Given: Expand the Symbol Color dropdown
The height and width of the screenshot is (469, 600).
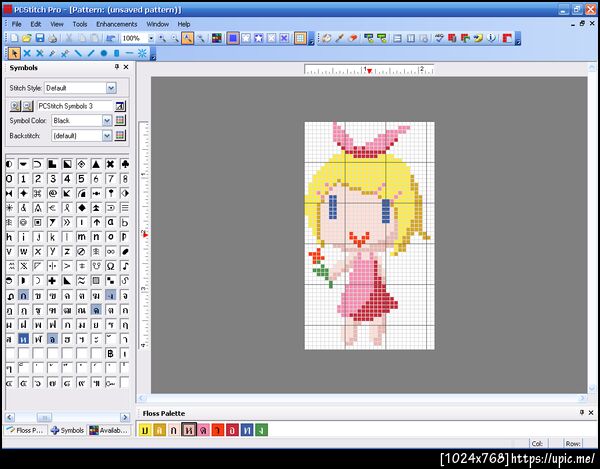Looking at the screenshot, I should point(106,120).
